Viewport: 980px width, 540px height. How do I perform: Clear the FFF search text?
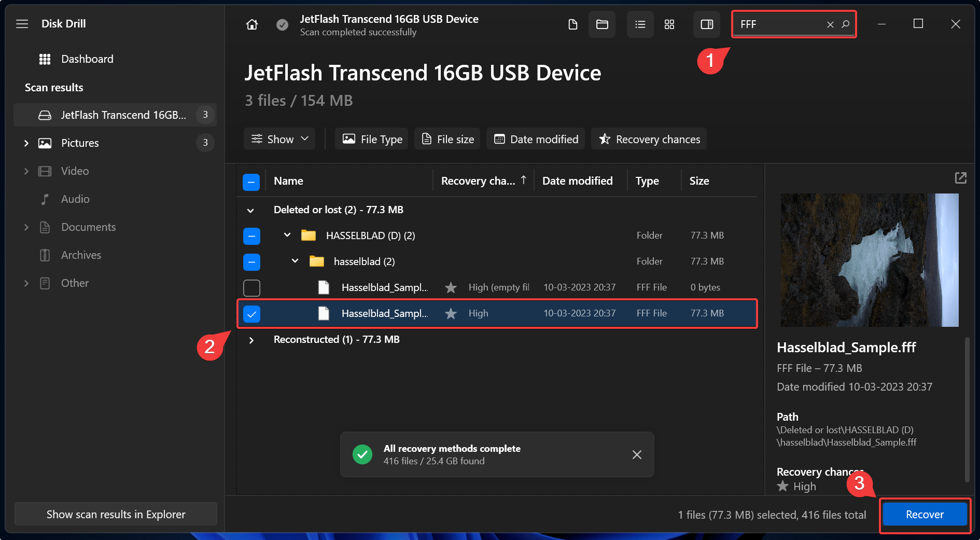[830, 24]
